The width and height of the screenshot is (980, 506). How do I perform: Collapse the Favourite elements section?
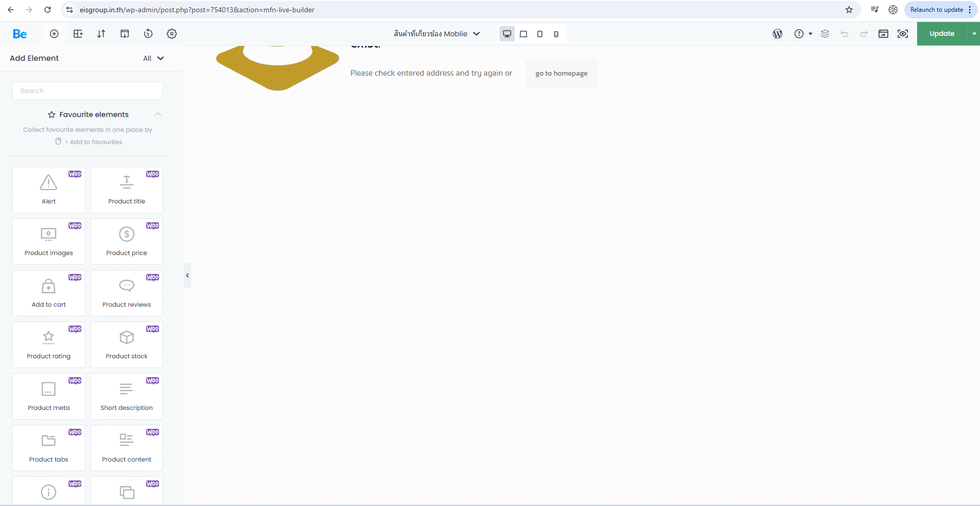(158, 114)
